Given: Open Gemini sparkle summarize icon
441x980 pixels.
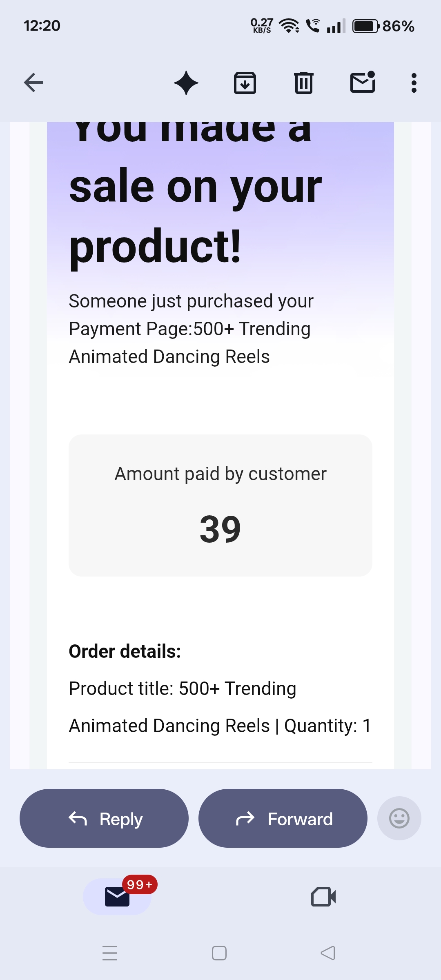Looking at the screenshot, I should (186, 83).
